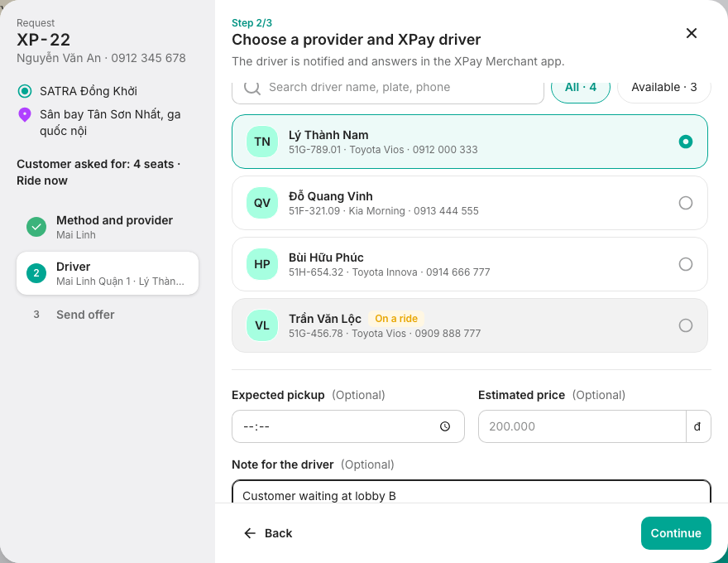Click the Expected pickup time field
The height and width of the screenshot is (563, 728).
click(348, 426)
